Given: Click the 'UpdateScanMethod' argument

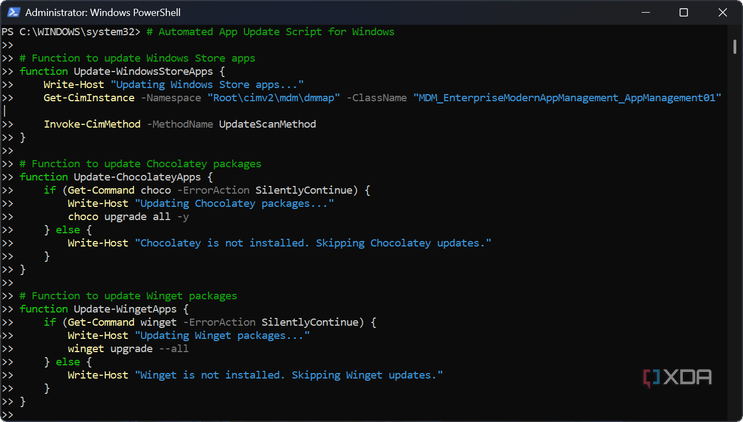Looking at the screenshot, I should 267,124.
